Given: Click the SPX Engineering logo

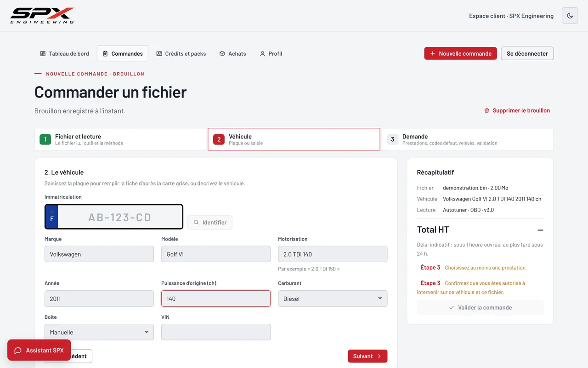Looking at the screenshot, I should [x=42, y=16].
